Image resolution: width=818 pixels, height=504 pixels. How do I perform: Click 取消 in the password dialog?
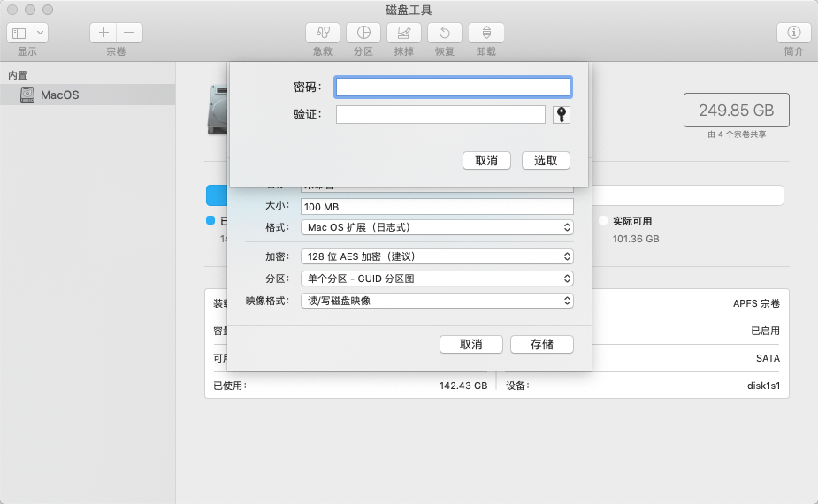pyautogui.click(x=486, y=160)
